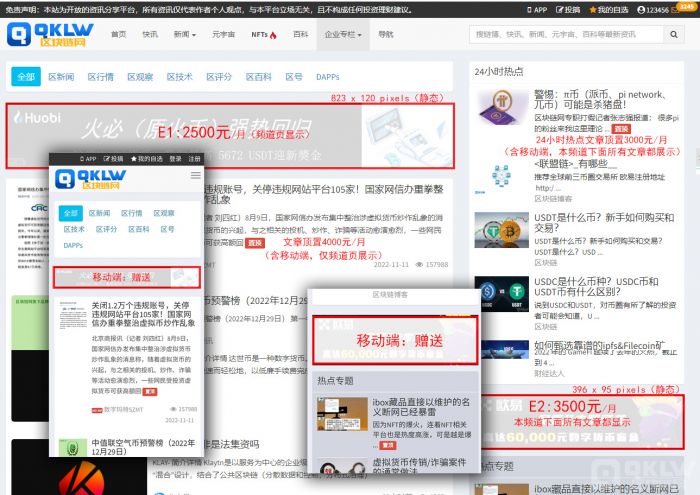Open 导航 in the main navigation

[x=386, y=34]
